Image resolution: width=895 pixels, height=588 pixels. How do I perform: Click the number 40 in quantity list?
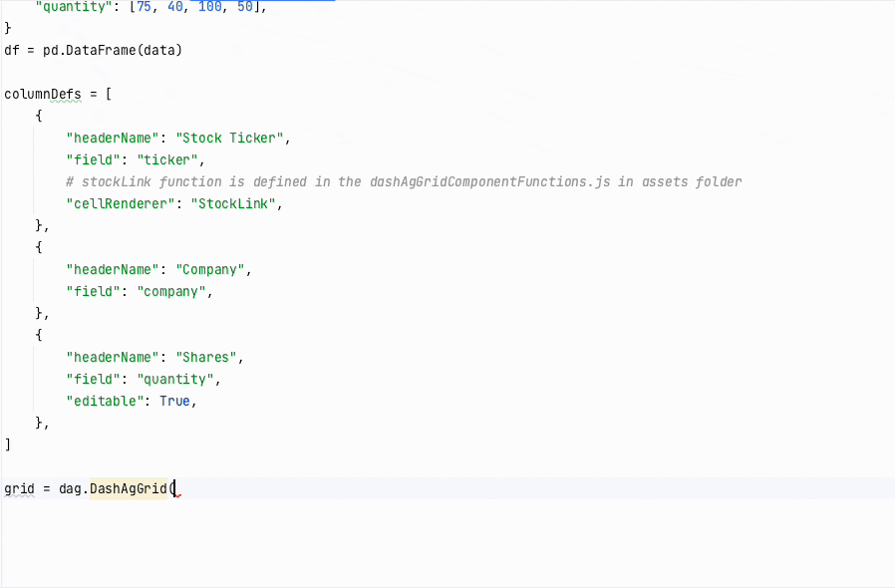click(x=174, y=7)
